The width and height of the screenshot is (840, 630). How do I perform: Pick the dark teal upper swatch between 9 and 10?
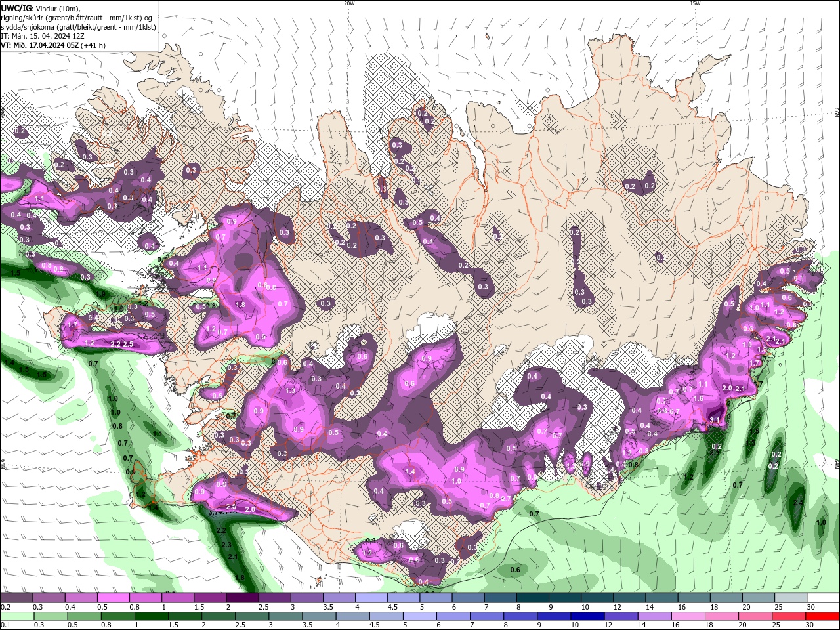pos(565,598)
